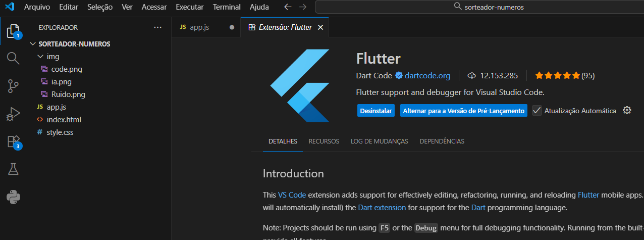644x240 pixels.
Task: Select the Extensão: Flutter editor tab
Action: [285, 27]
